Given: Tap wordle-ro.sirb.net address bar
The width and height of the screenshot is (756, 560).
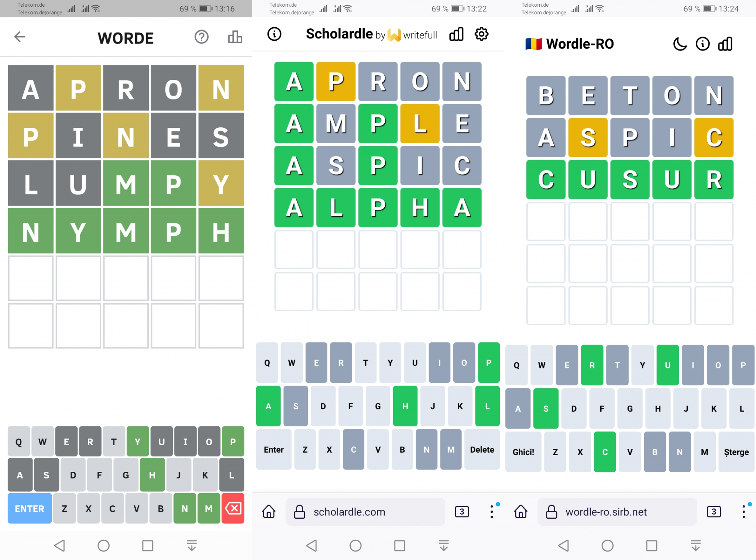Looking at the screenshot, I should point(617,512).
